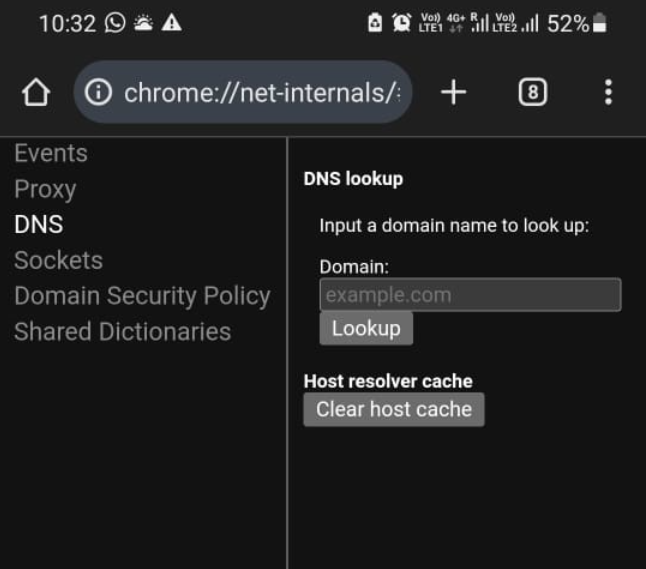Open a new tab with plus icon
This screenshot has height=569, width=646.
coord(453,93)
